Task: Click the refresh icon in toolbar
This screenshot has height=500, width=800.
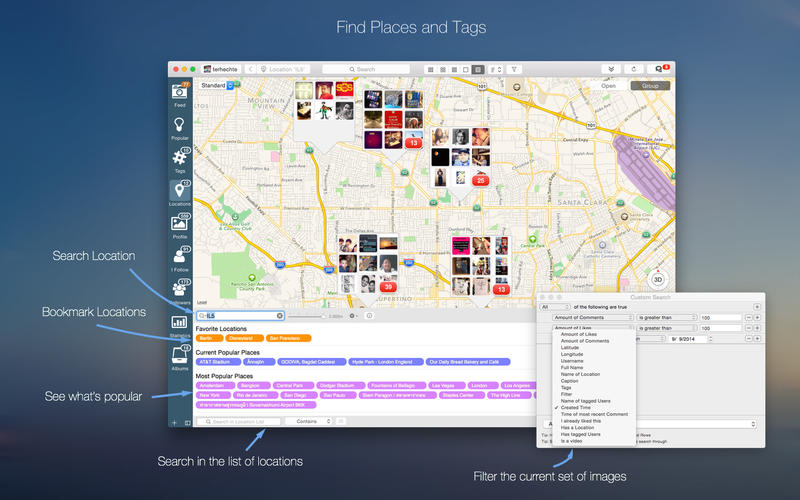Action: (x=632, y=69)
